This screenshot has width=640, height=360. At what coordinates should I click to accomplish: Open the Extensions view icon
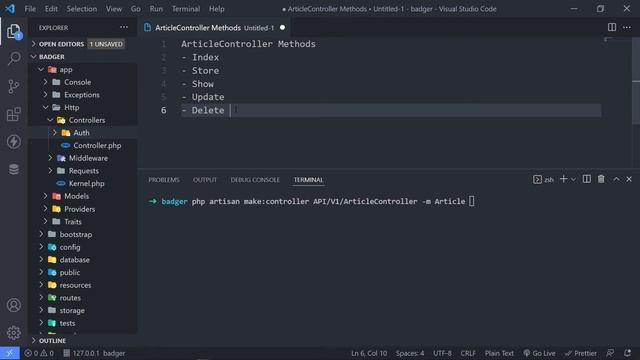(x=14, y=114)
